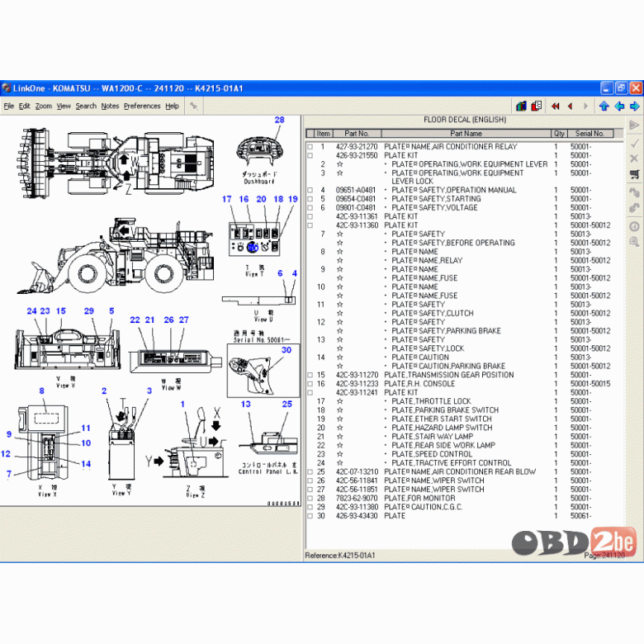Click the gray forward triangle icon
Image resolution: width=644 pixels, height=644 pixels.
point(585,107)
